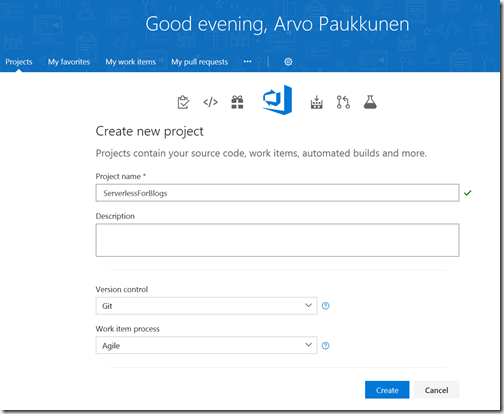Image resolution: width=504 pixels, height=414 pixels.
Task: Click the gift box release icon
Action: point(237,102)
